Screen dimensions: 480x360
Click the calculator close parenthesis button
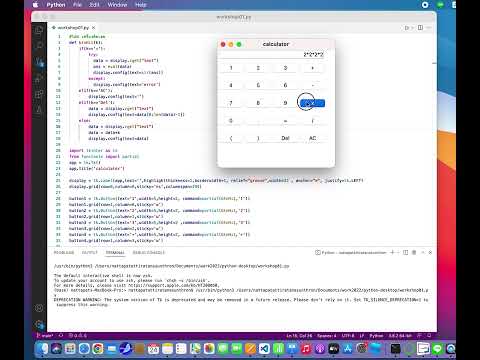tap(258, 138)
